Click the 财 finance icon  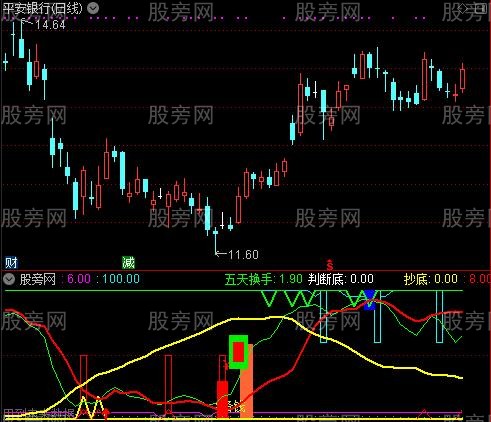click(11, 263)
